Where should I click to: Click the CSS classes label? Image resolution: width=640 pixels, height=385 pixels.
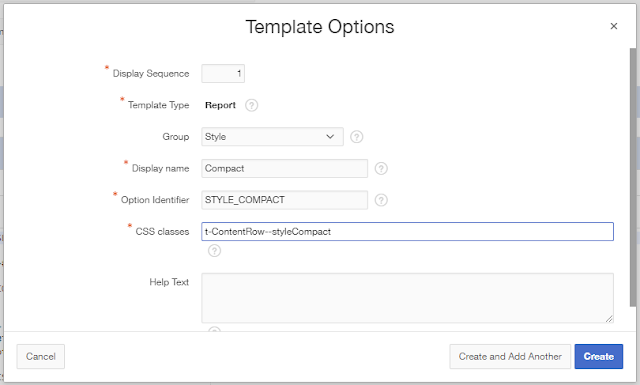(x=162, y=231)
